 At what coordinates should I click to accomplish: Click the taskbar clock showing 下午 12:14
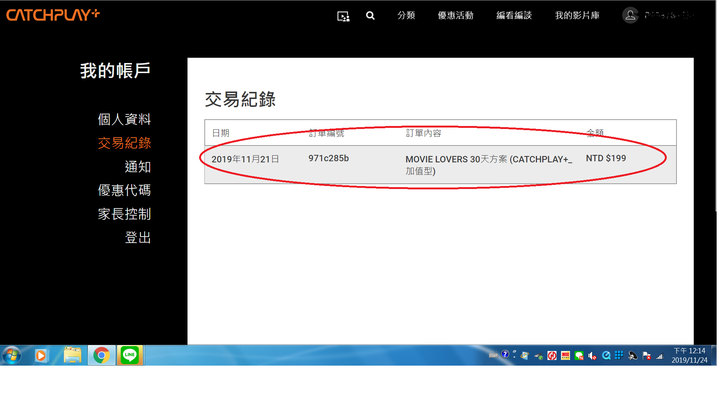[x=689, y=355]
